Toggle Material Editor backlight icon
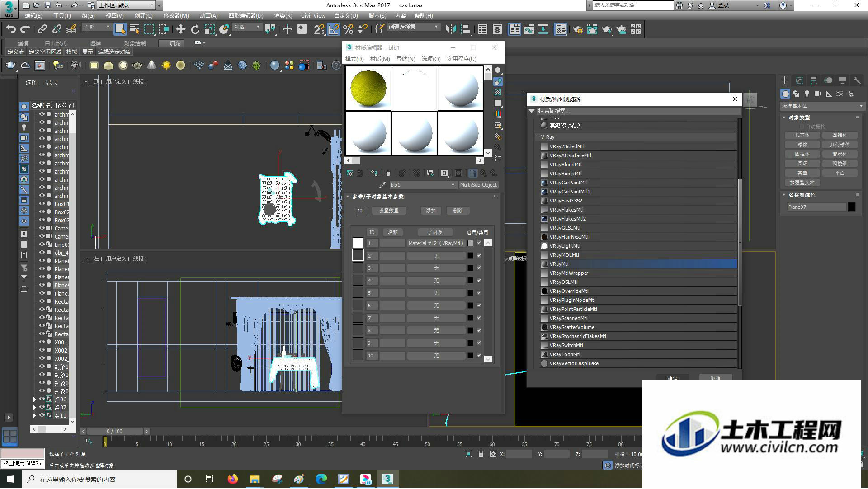This screenshot has height=489, width=868. 498,81
